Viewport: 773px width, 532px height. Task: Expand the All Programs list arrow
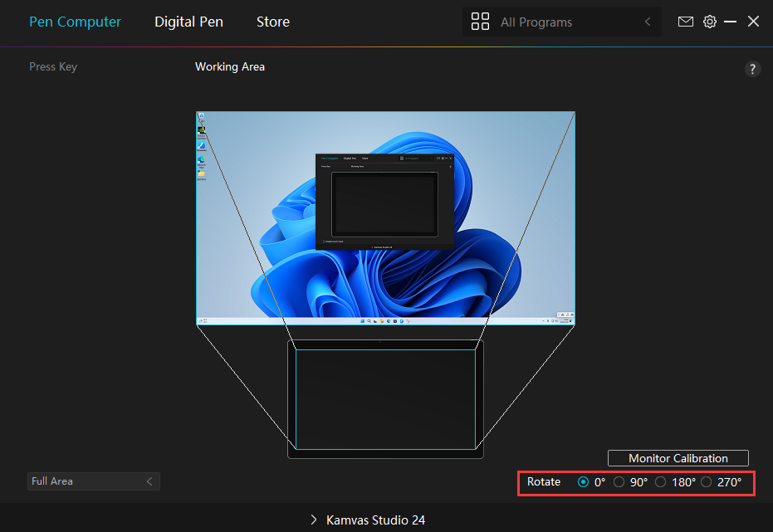point(648,22)
